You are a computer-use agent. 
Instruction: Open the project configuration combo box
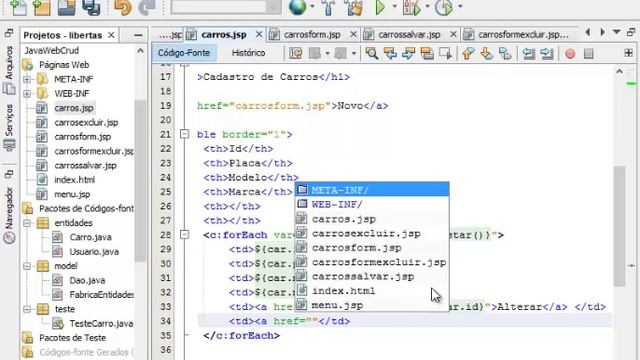click(226, 7)
